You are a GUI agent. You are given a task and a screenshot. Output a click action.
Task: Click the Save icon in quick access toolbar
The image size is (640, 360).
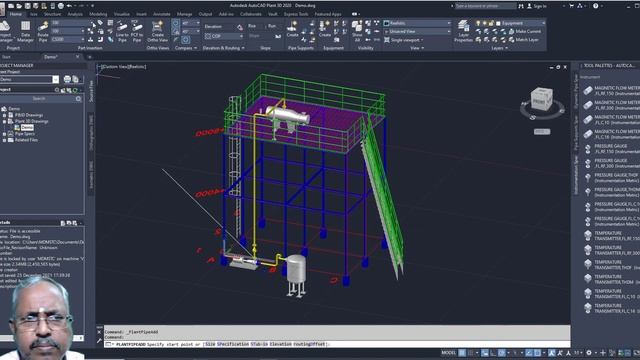(x=27, y=6)
